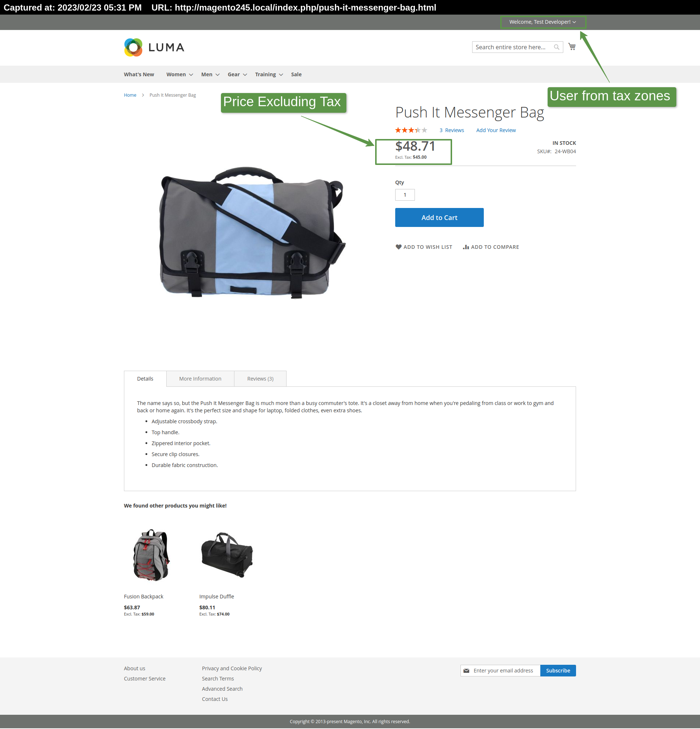Viewport: 700px width, 729px height.
Task: Click the Qty input field
Action: [x=404, y=195]
